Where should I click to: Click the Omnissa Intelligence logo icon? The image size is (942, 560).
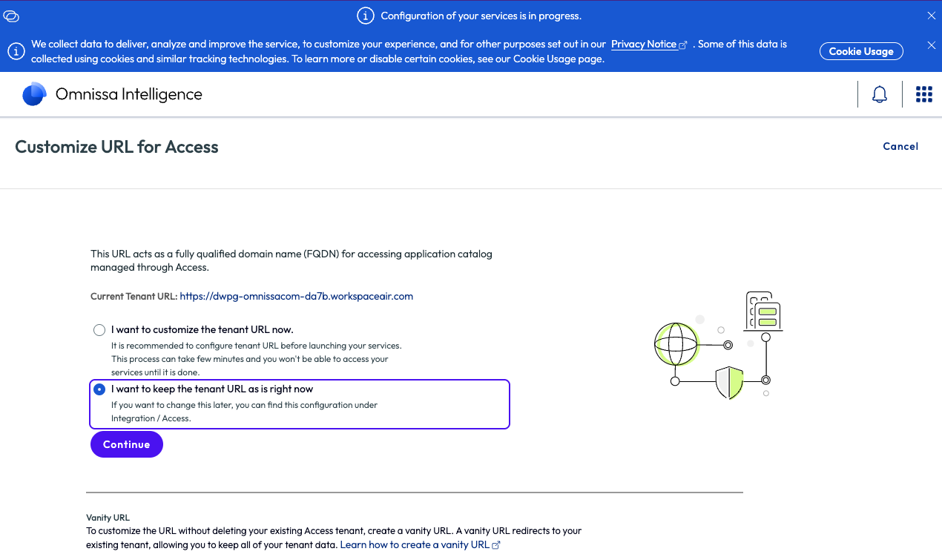click(34, 94)
